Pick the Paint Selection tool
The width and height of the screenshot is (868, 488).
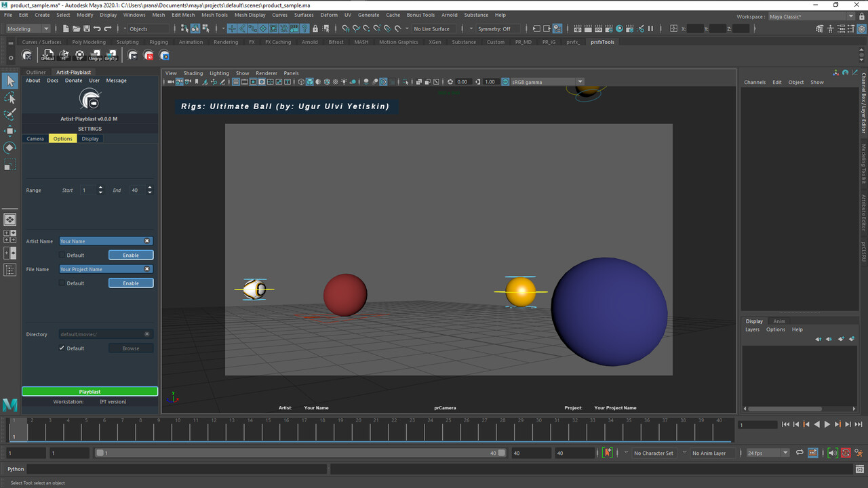click(x=9, y=115)
